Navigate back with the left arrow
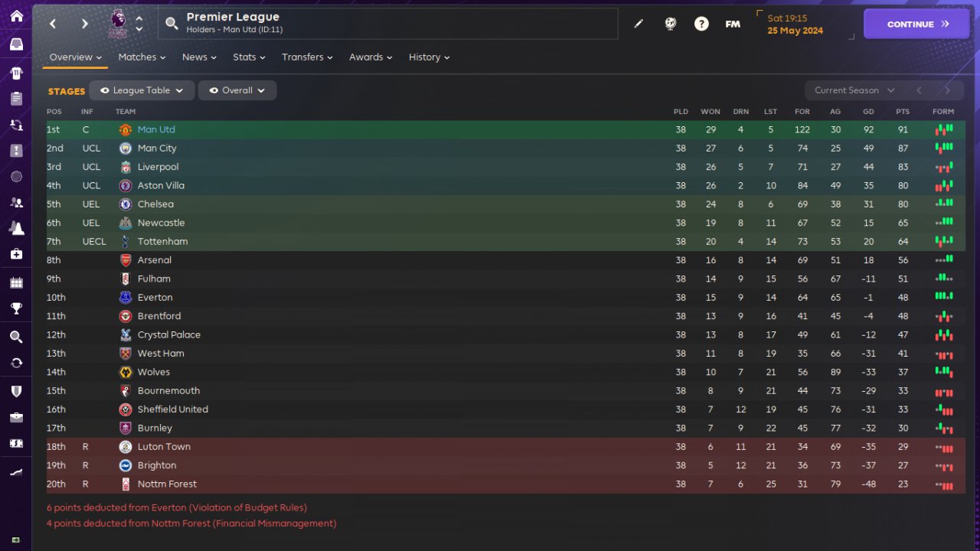The height and width of the screenshot is (551, 980). coord(53,24)
